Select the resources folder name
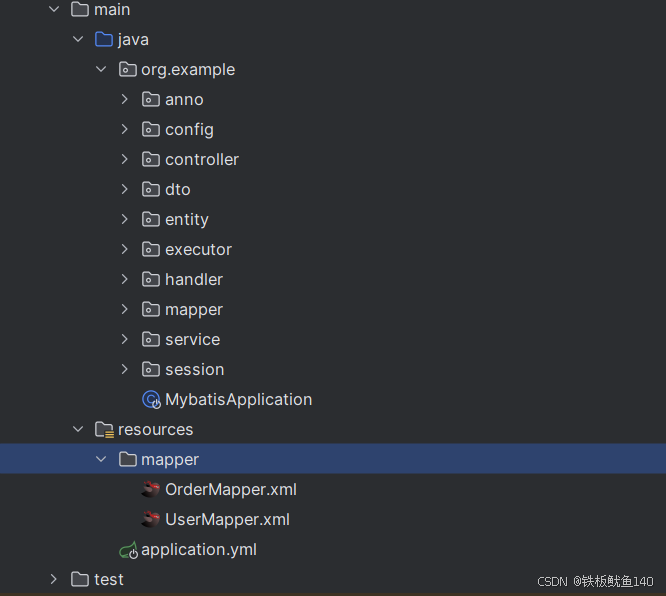 click(155, 430)
